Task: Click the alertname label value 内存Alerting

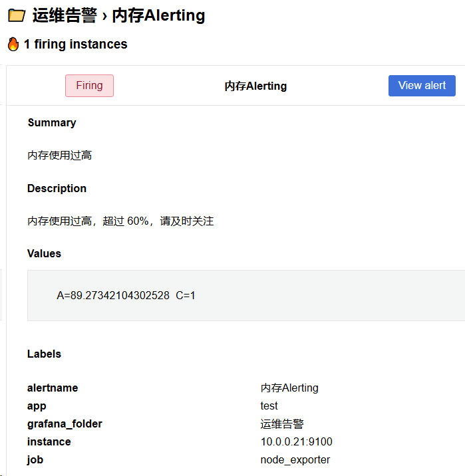Action: point(289,388)
